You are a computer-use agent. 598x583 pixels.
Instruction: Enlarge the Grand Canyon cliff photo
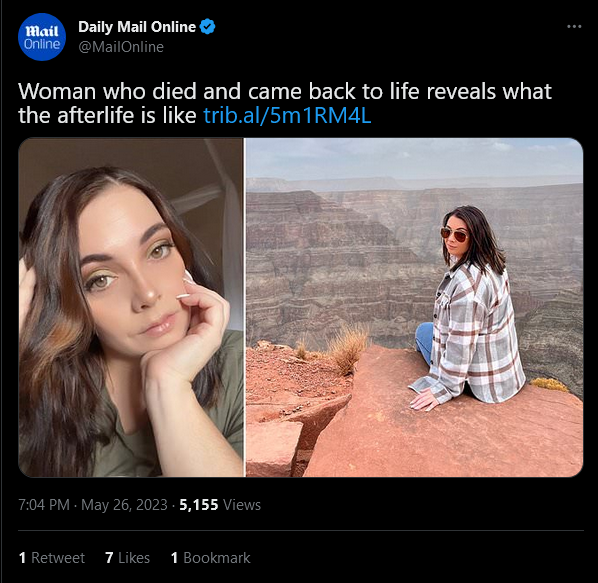(x=414, y=307)
